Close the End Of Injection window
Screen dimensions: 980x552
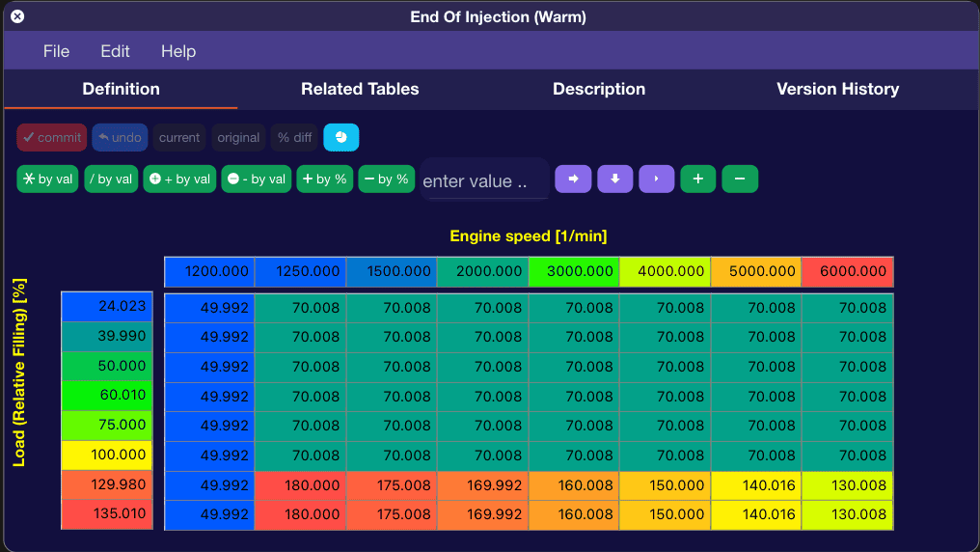17,16
